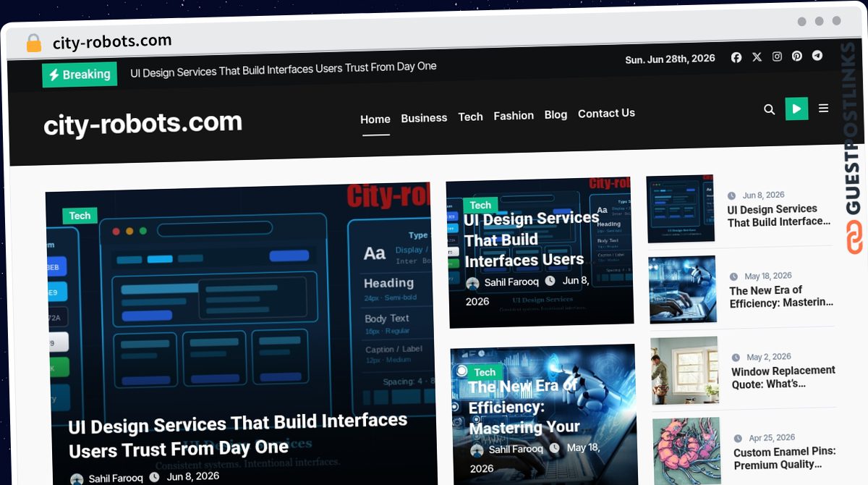868x485 pixels.
Task: Click clock icon beside Jun 8 on featured post
Action: click(x=154, y=477)
